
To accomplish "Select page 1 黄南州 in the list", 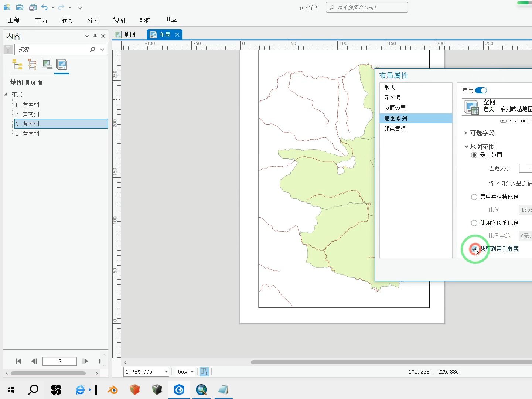I will [x=61, y=105].
